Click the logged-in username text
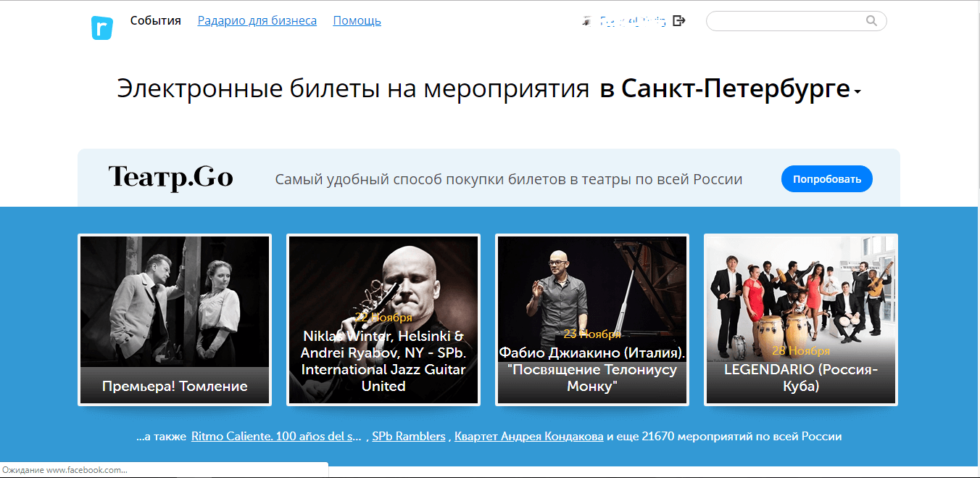Screen dimensions: 980x478 (x=632, y=22)
